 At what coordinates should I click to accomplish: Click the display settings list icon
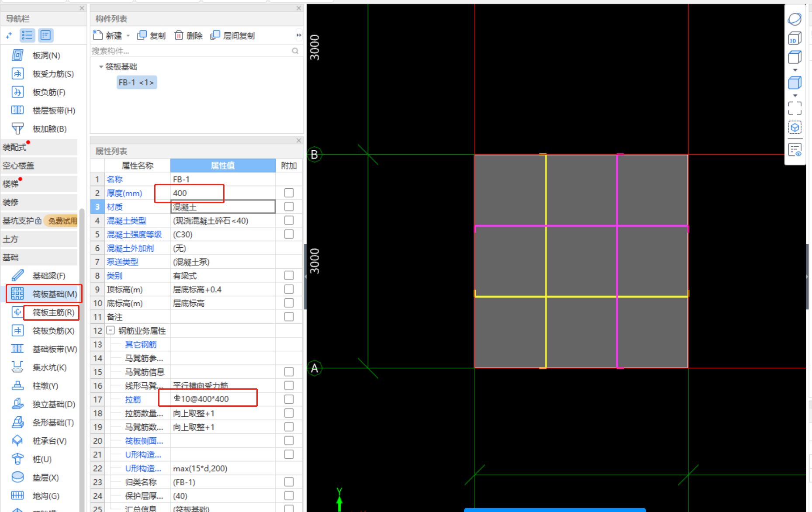click(795, 150)
